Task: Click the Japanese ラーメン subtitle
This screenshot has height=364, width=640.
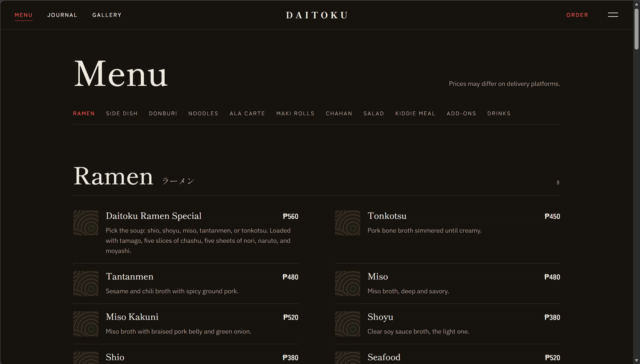Action: (178, 181)
